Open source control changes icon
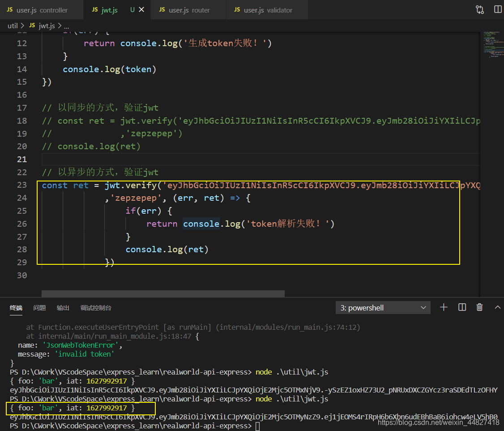 [x=479, y=10]
